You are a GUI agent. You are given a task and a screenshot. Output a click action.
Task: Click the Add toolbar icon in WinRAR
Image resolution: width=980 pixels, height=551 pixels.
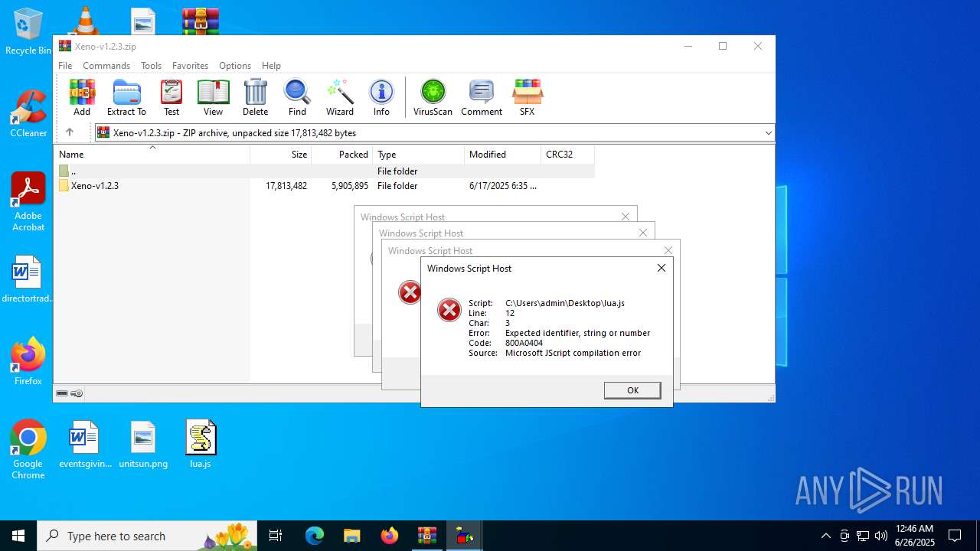82,97
